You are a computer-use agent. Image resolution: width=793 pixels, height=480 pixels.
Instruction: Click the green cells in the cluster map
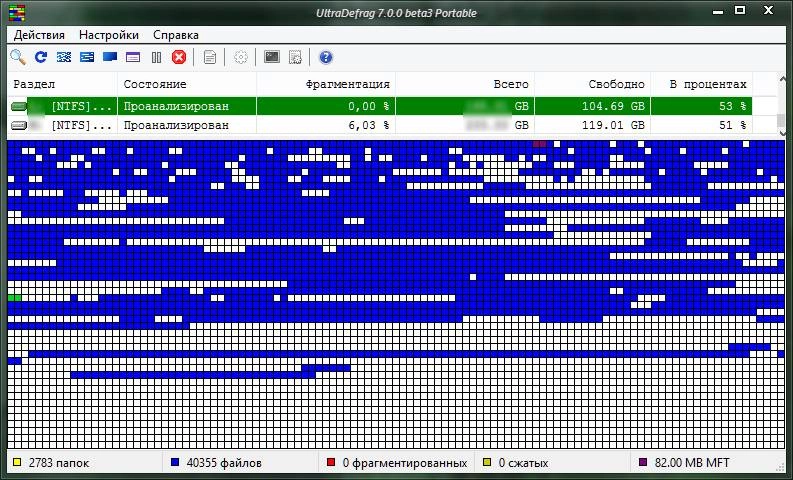click(15, 298)
